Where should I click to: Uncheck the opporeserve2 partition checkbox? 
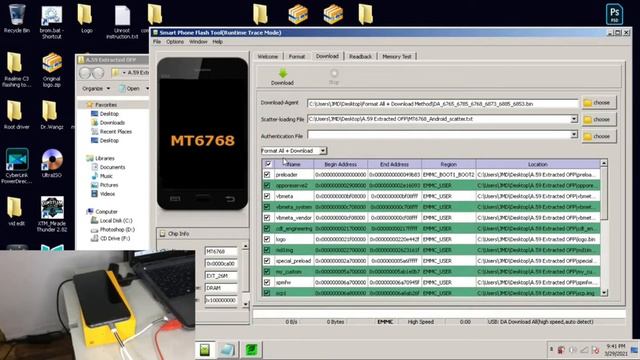pyautogui.click(x=267, y=185)
